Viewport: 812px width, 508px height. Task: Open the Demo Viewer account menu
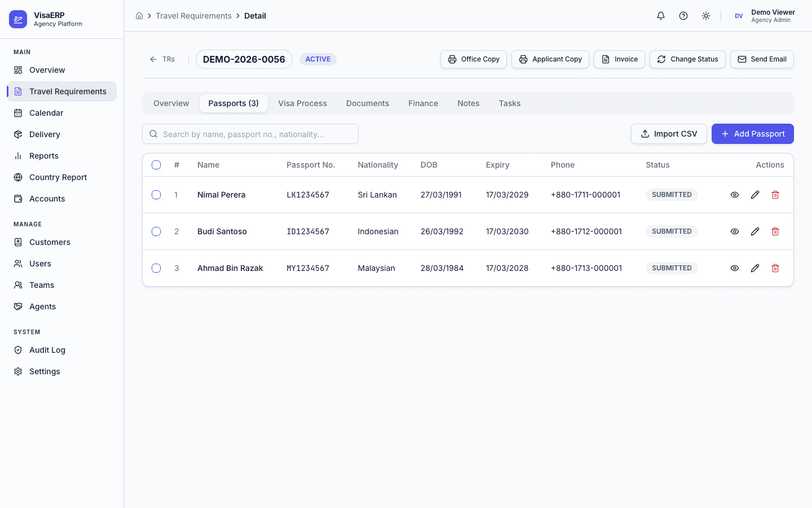[x=765, y=16]
